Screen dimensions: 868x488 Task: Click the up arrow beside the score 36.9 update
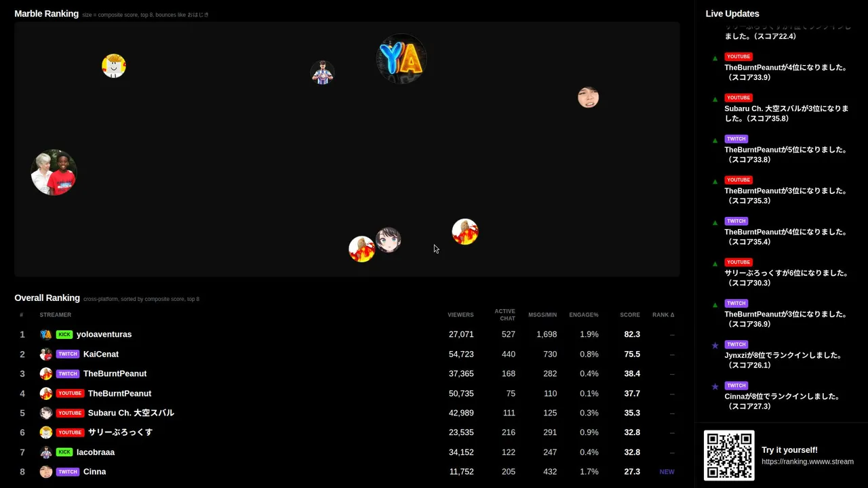715,305
